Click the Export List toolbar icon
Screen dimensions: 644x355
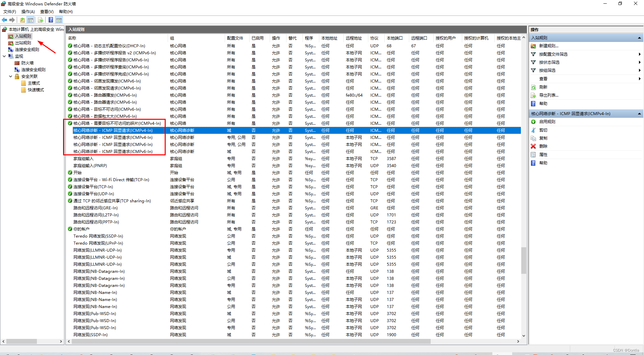click(x=41, y=20)
